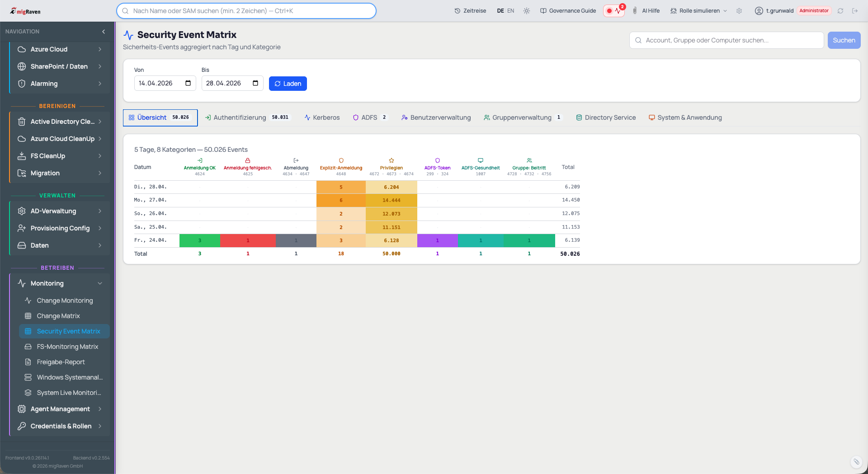Image resolution: width=868 pixels, height=474 pixels.
Task: Switch language to DE
Action: pyautogui.click(x=500, y=11)
